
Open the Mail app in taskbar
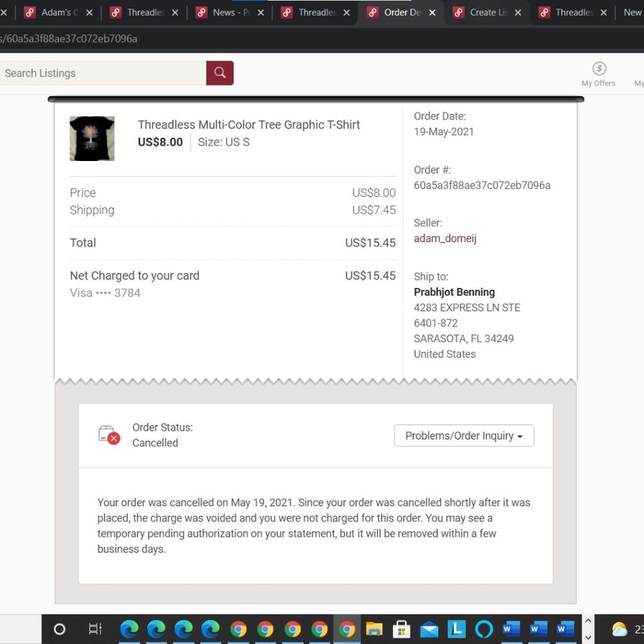[x=429, y=629]
